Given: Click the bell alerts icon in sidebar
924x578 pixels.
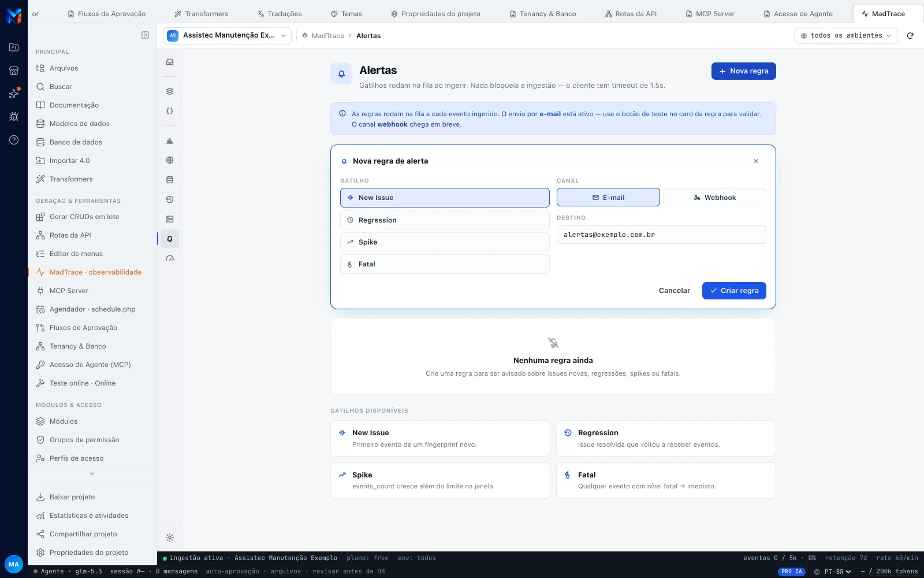Looking at the screenshot, I should pyautogui.click(x=170, y=239).
